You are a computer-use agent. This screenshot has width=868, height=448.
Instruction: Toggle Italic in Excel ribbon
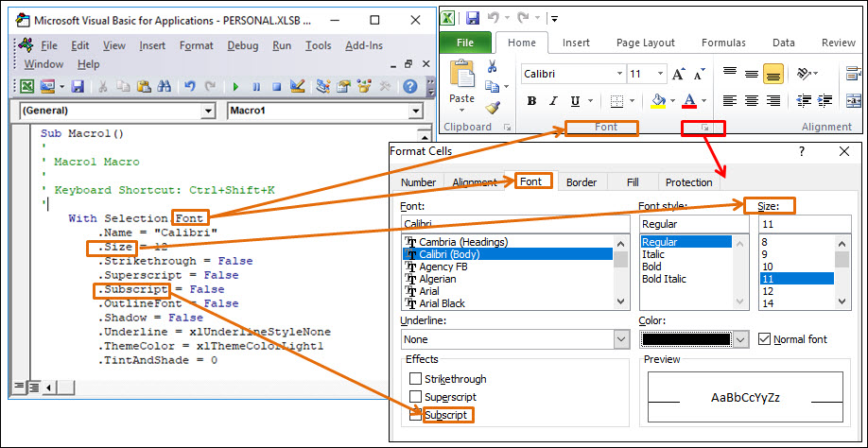click(552, 101)
